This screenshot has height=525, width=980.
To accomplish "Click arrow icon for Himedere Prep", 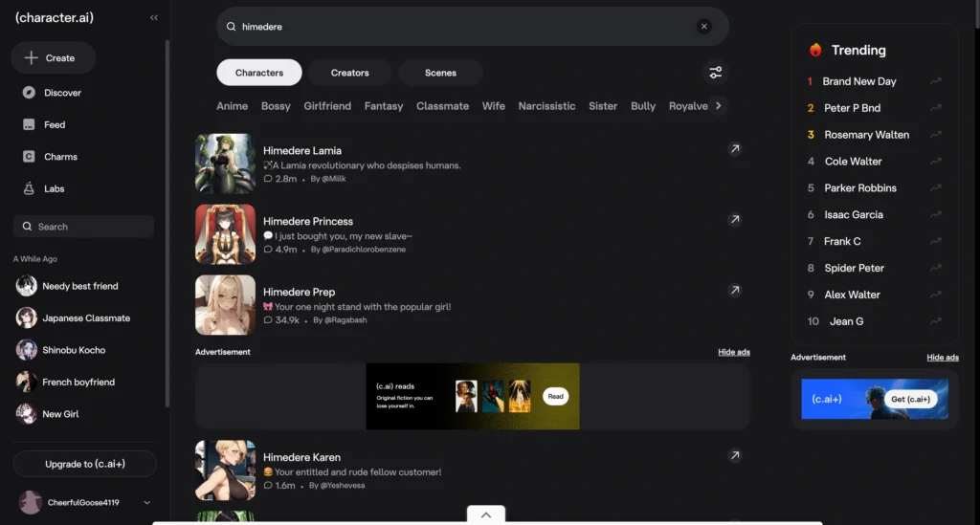I will pyautogui.click(x=735, y=290).
